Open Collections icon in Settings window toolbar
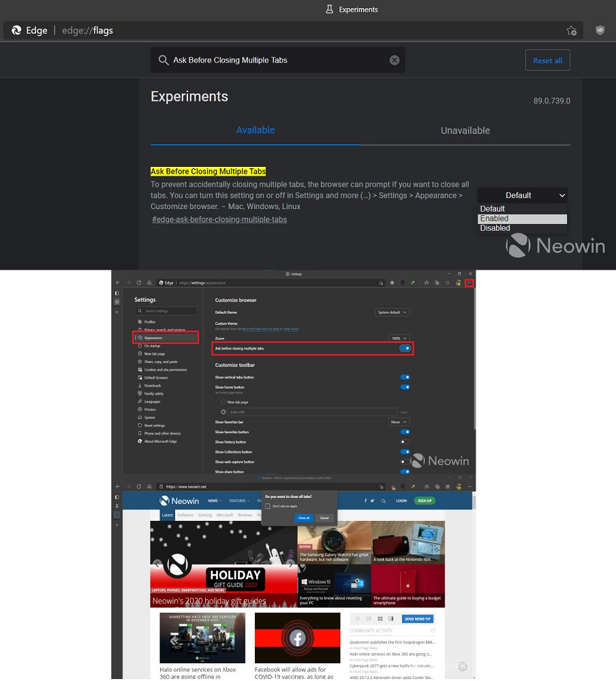The image size is (616, 681). click(437, 283)
